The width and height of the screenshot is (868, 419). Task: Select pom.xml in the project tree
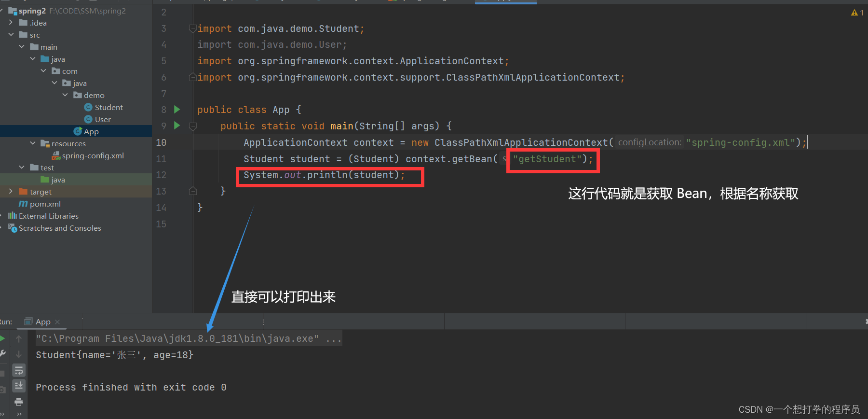[45, 204]
